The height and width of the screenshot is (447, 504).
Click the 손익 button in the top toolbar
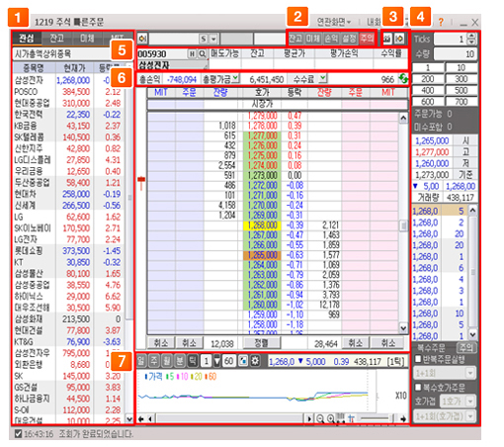[331, 39]
